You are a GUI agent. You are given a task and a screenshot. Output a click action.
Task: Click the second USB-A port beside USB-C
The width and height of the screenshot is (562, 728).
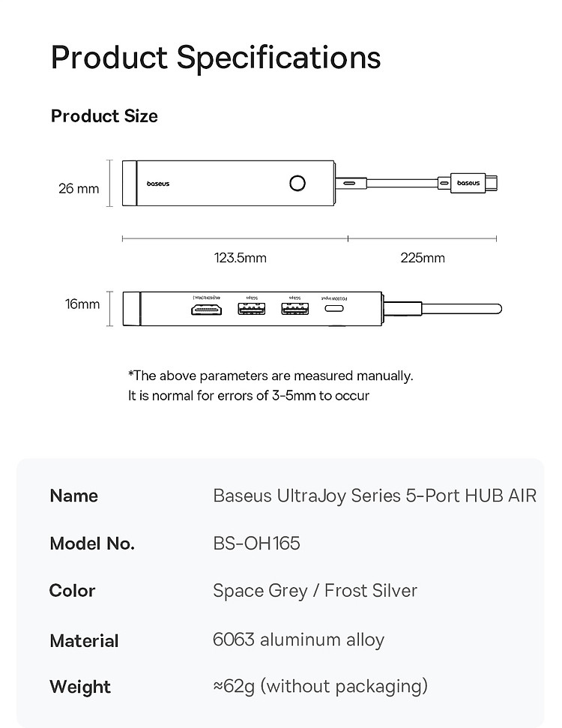(291, 308)
